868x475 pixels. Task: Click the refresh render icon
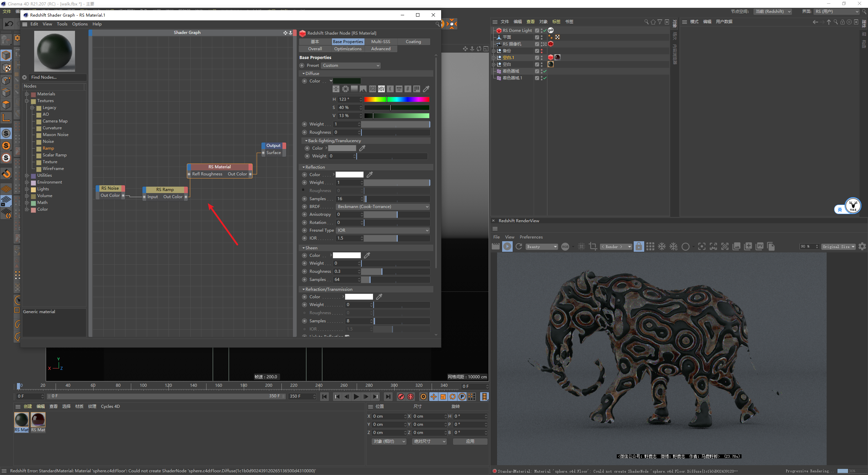tap(519, 247)
